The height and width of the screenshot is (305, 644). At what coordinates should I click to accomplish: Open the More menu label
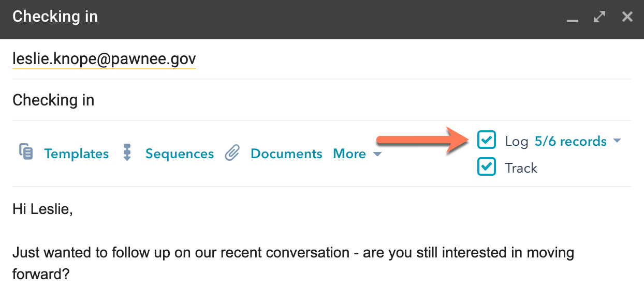(349, 154)
